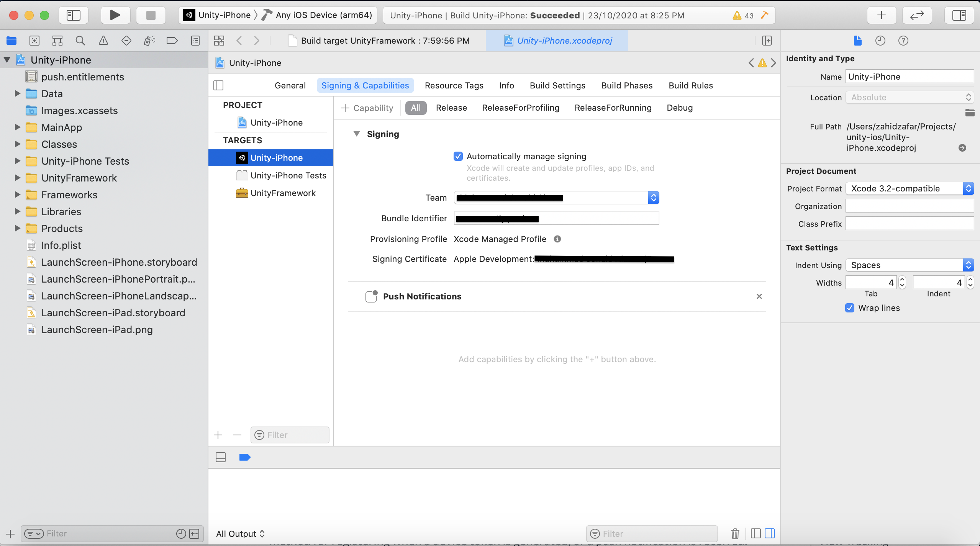This screenshot has height=546, width=980.
Task: Expand the UnityFramework folder
Action: click(x=17, y=178)
